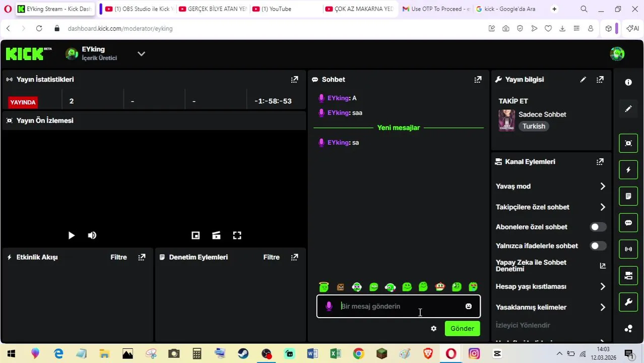This screenshot has width=644, height=363.
Task: Toggle the broadcast stats widget in the sidebar
Action: pyautogui.click(x=628, y=249)
